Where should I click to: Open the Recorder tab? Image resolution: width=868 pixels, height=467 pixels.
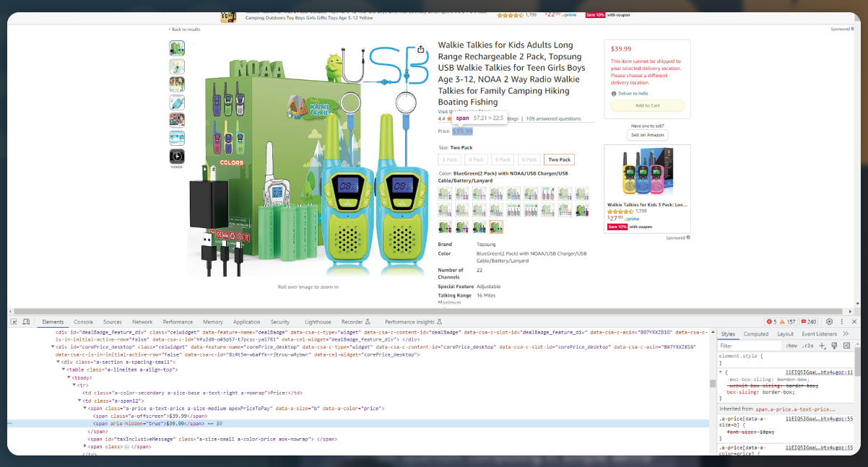pyautogui.click(x=355, y=322)
